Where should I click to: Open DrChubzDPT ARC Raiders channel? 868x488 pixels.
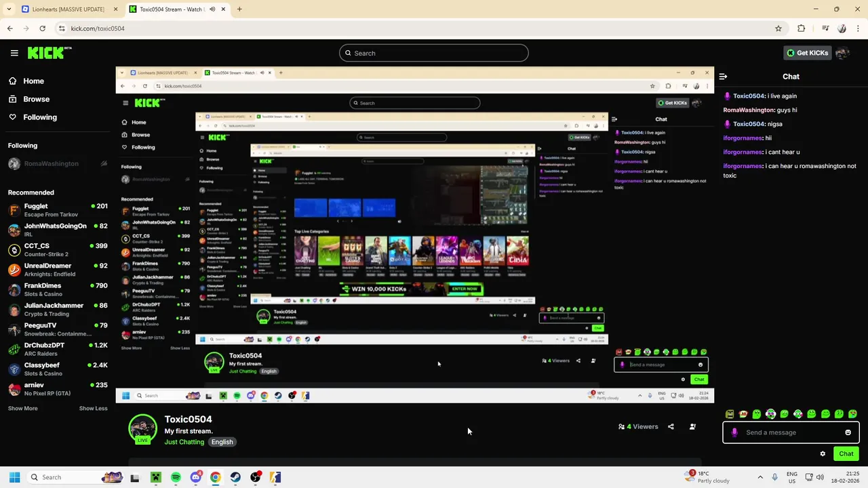click(58, 349)
